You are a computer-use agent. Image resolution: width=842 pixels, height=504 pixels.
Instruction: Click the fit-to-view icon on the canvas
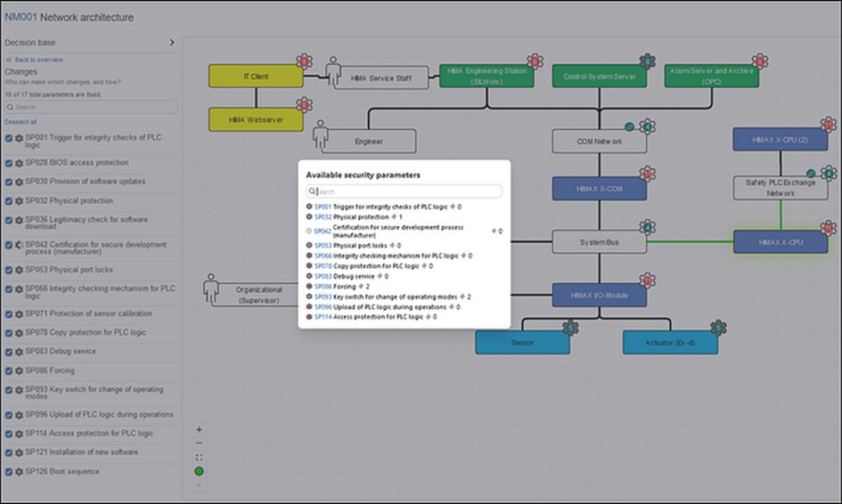coord(199,457)
